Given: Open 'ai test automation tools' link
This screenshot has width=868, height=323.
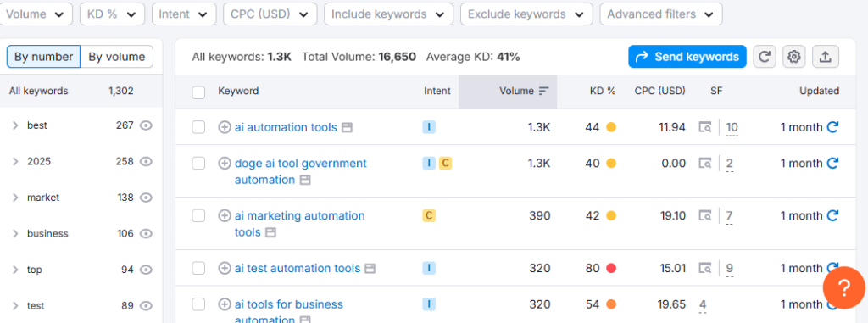Looking at the screenshot, I should point(298,269).
